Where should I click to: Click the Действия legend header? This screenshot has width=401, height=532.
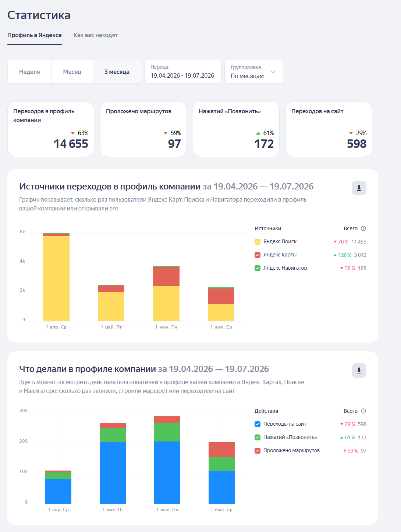coord(266,411)
